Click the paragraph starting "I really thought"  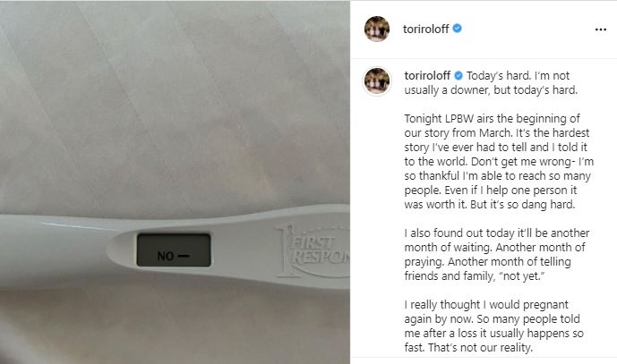point(493,326)
